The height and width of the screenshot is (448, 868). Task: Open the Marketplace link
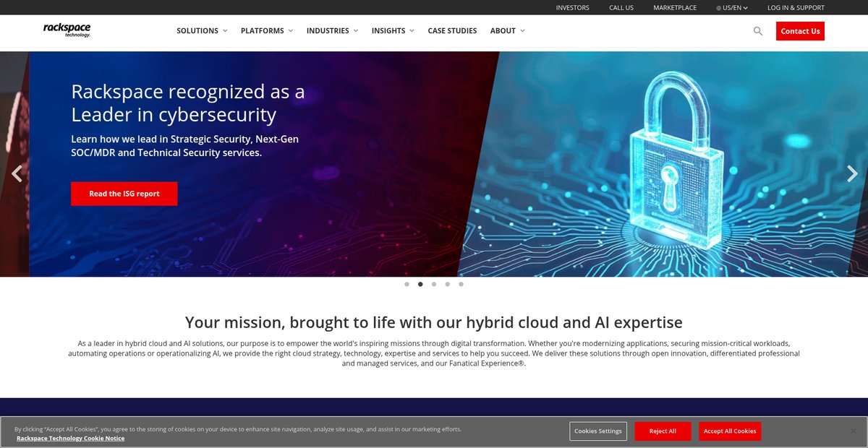[x=675, y=8]
